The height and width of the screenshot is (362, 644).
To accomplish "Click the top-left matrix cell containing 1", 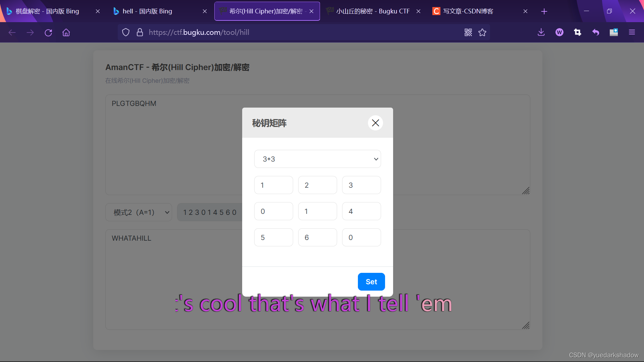I will (x=273, y=185).
